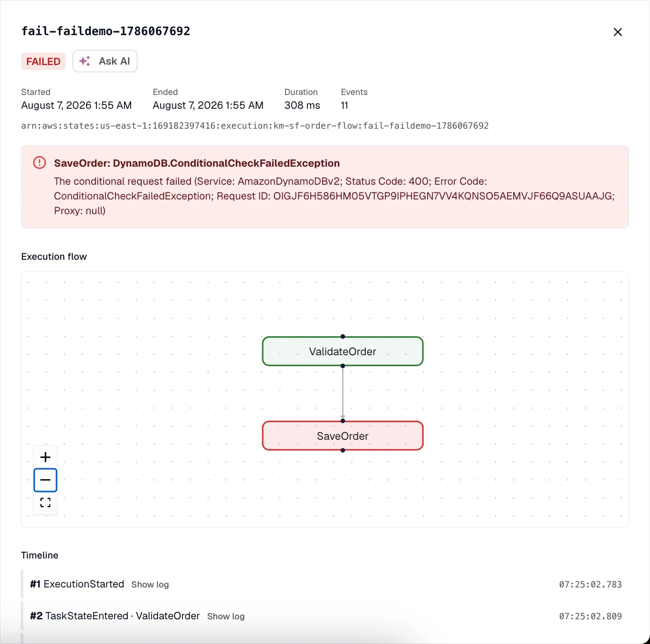Viewport: 650px width, 644px height.
Task: Show log for ExecutionStarted event
Action: click(x=150, y=585)
